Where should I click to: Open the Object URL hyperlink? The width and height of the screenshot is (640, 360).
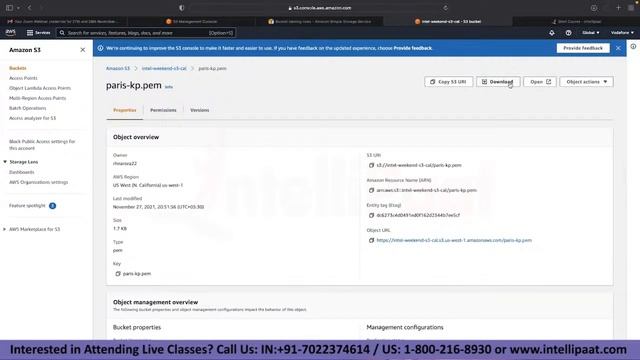click(454, 240)
